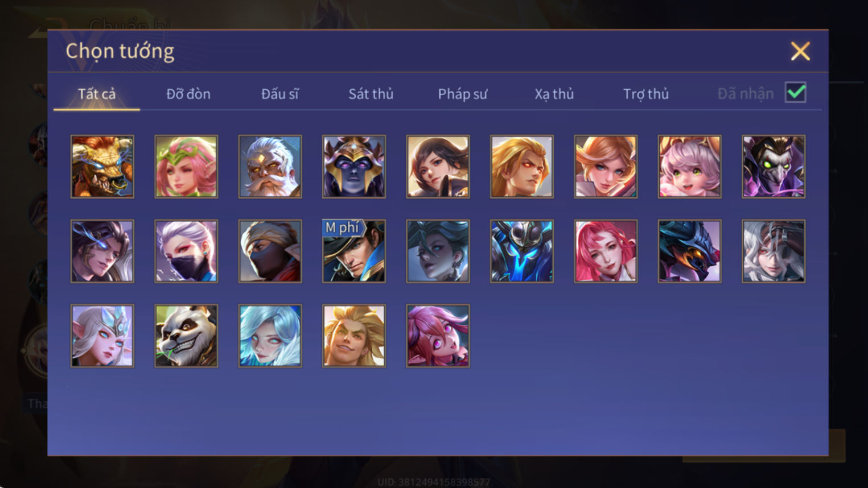Select the golden lion beast hero
This screenshot has height=488, width=868.
pos(102,167)
